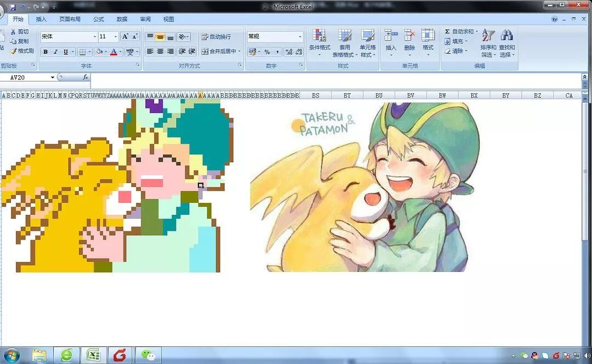The height and width of the screenshot is (364, 592).
Task: Open WeChat from the taskbar
Action: tap(149, 355)
